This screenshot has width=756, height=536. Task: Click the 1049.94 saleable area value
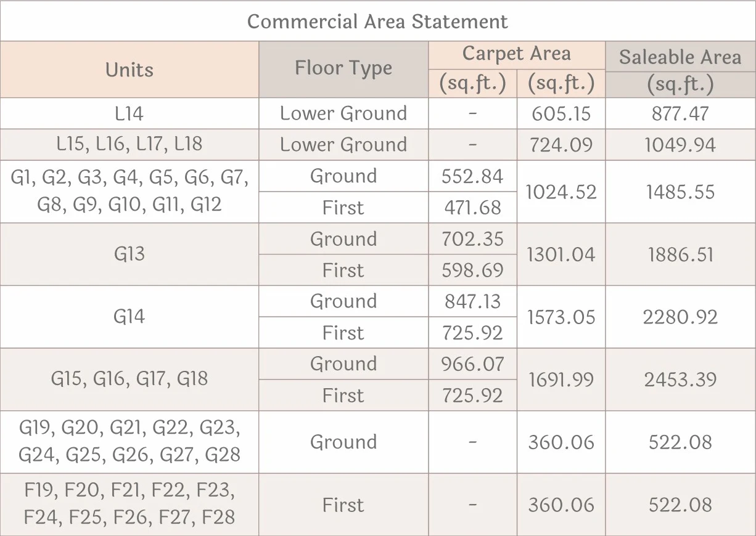pos(680,145)
